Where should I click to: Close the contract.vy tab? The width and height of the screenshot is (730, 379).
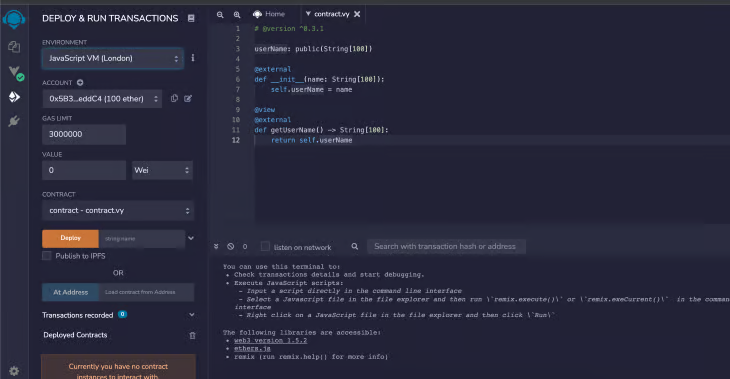[357, 14]
